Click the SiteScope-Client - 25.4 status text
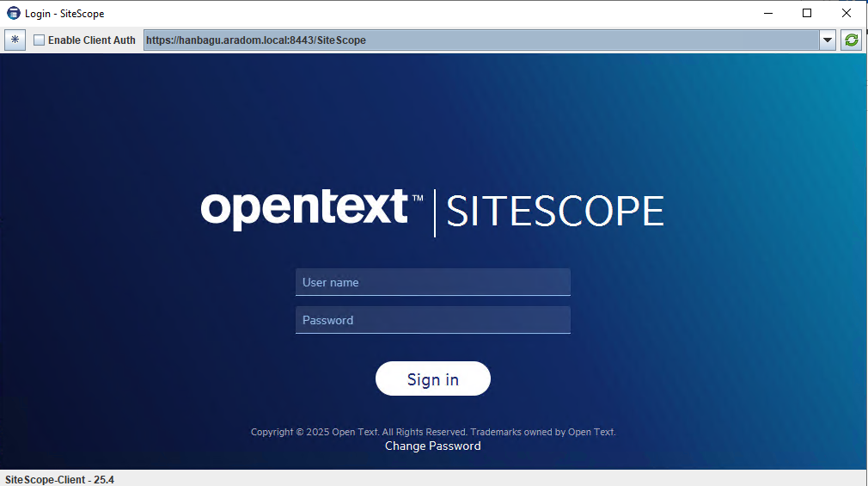The image size is (868, 486). coord(60,479)
